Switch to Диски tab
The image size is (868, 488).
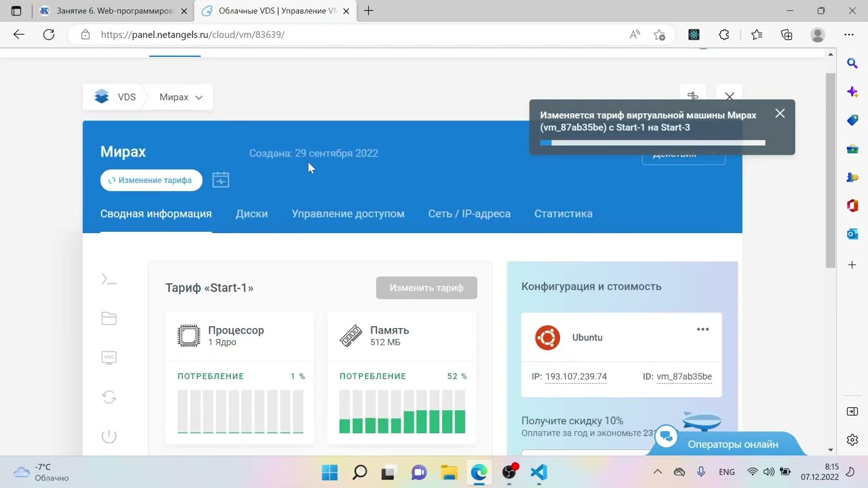pos(252,213)
